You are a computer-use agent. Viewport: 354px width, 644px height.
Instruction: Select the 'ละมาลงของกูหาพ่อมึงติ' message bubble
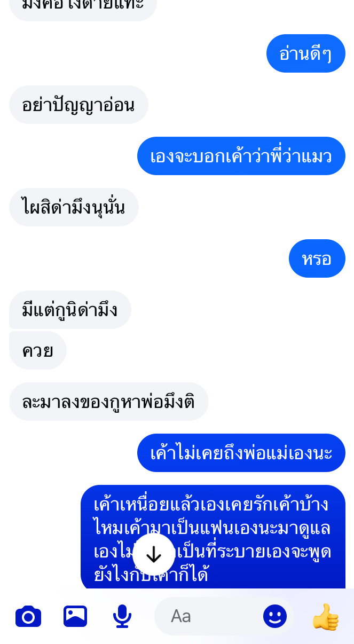tap(108, 402)
